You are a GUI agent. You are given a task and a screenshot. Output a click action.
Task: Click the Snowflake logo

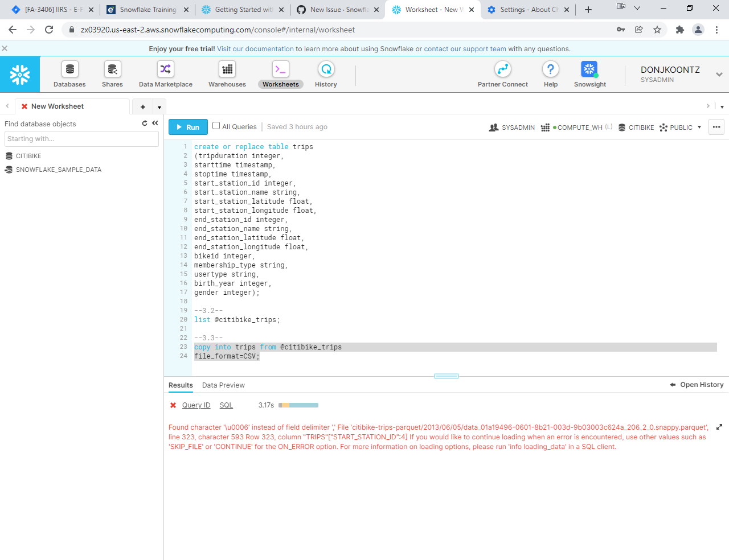[19, 74]
